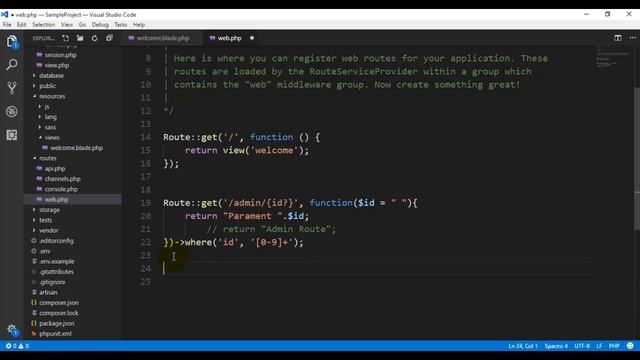Open the .editorconfig file
The width and height of the screenshot is (640, 360).
56,241
